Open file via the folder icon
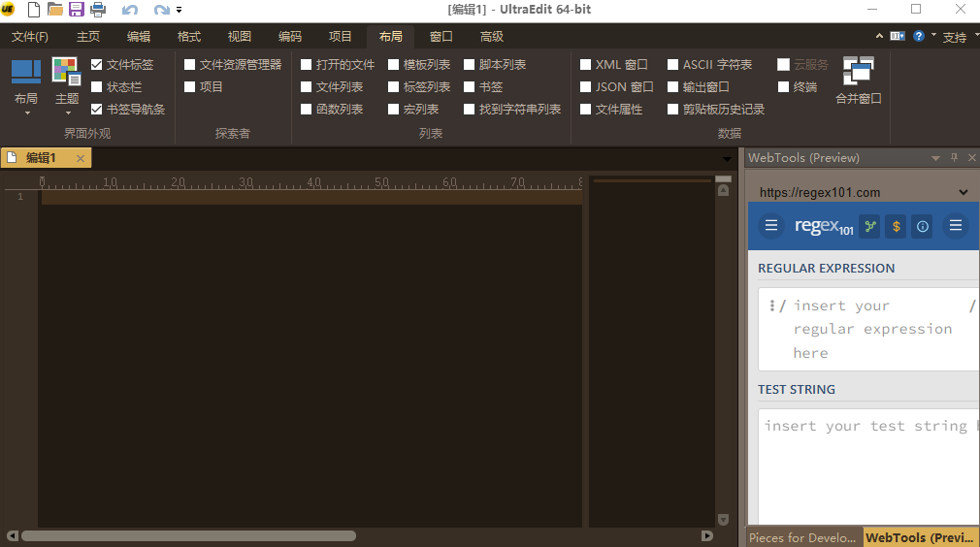This screenshot has width=980, height=547. click(55, 10)
